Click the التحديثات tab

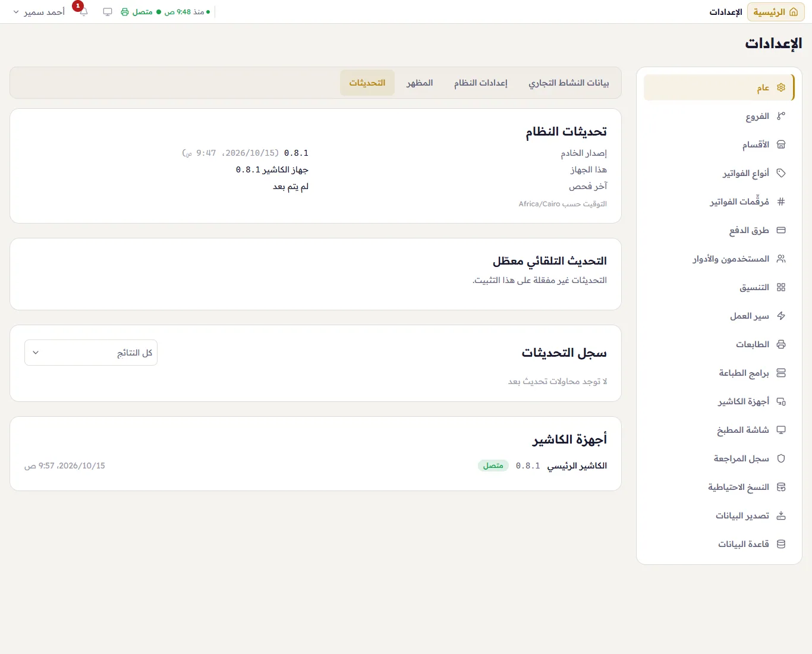367,83
